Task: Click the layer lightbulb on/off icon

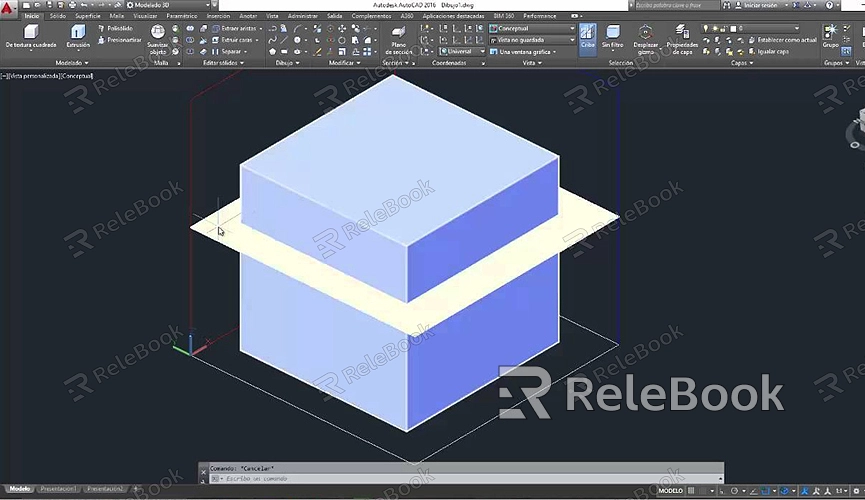Action: tap(706, 28)
